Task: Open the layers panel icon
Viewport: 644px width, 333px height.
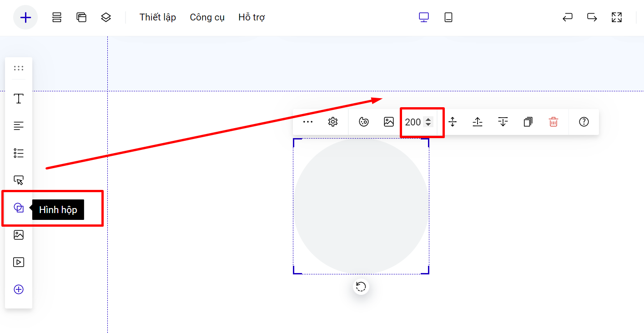Action: 106,18
